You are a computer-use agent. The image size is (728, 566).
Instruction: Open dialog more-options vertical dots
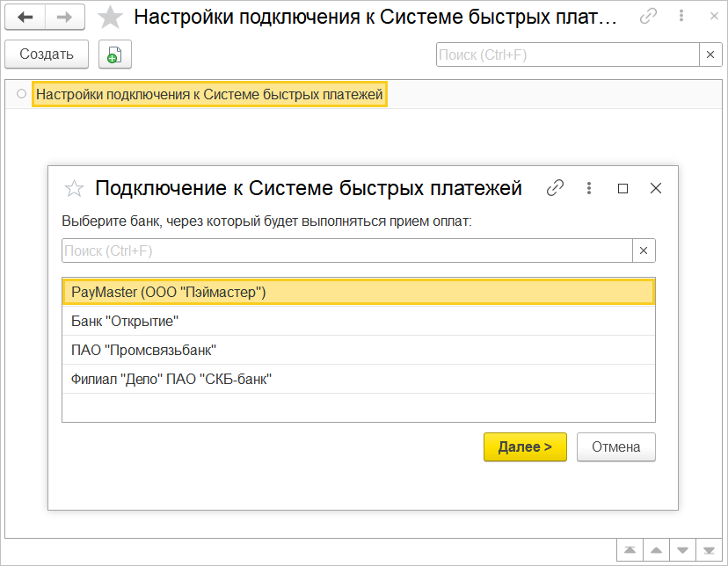(x=589, y=188)
